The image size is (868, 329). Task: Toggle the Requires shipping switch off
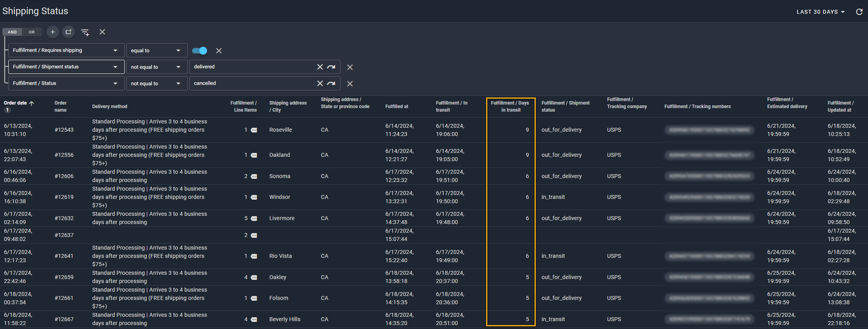(200, 51)
